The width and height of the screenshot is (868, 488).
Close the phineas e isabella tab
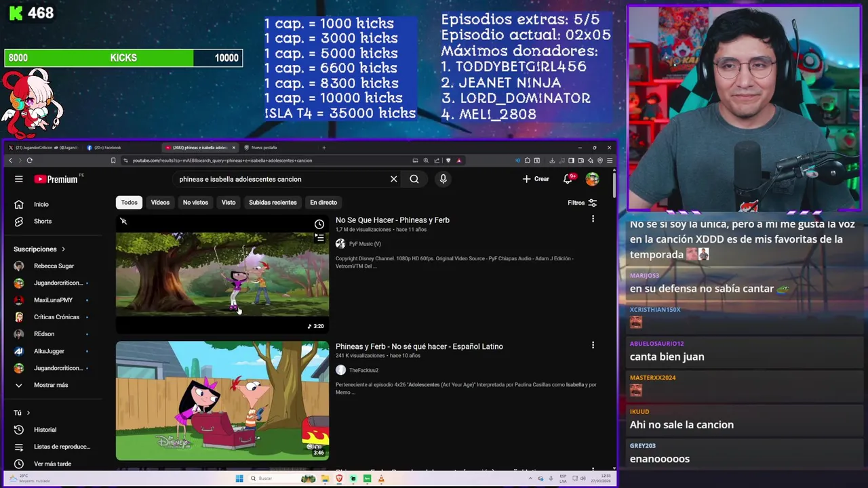[x=234, y=147]
